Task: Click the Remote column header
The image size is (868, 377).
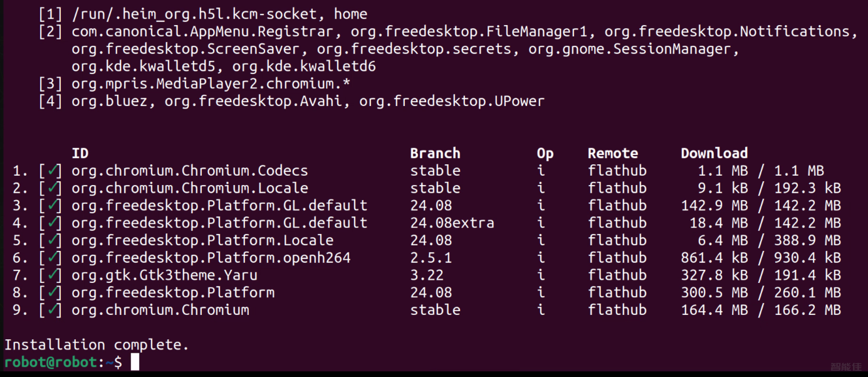Action: point(613,153)
